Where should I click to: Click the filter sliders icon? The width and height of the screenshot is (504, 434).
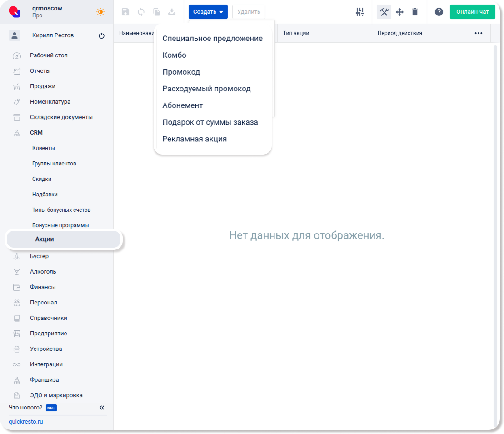pyautogui.click(x=360, y=12)
